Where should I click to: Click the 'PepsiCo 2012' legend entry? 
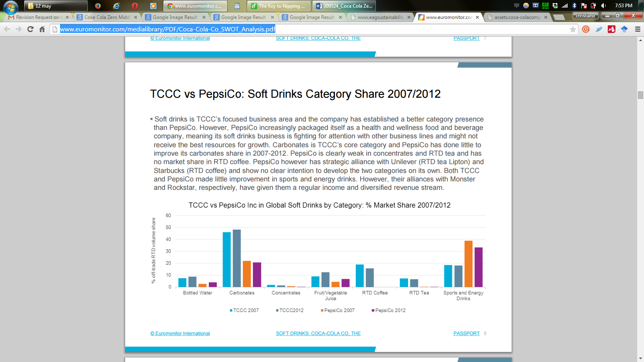[x=389, y=311]
